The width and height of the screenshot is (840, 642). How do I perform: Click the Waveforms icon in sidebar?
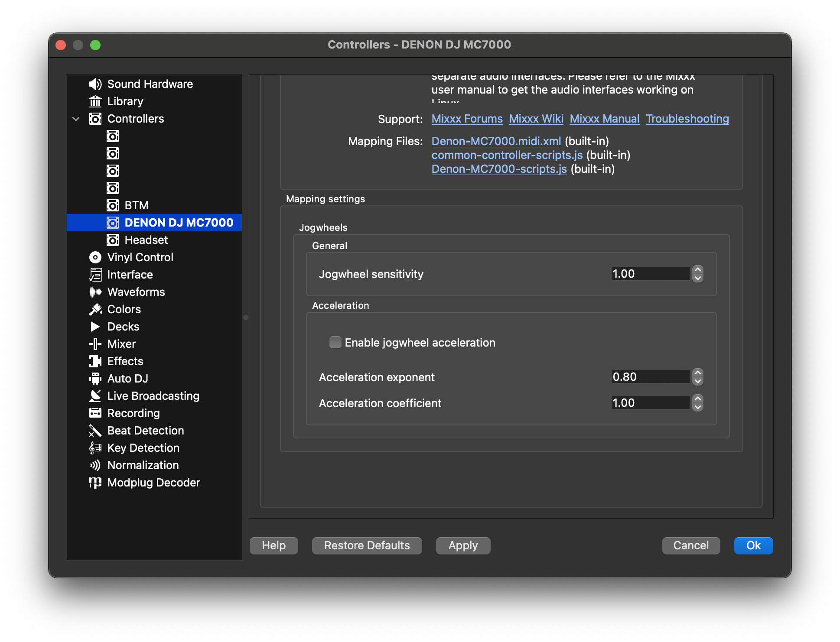(95, 292)
